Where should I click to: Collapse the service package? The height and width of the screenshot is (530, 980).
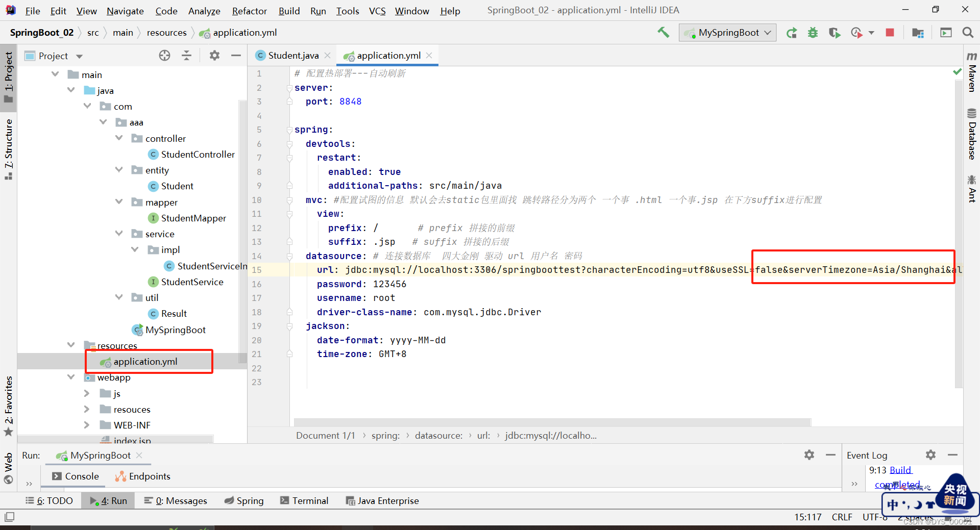[119, 234]
